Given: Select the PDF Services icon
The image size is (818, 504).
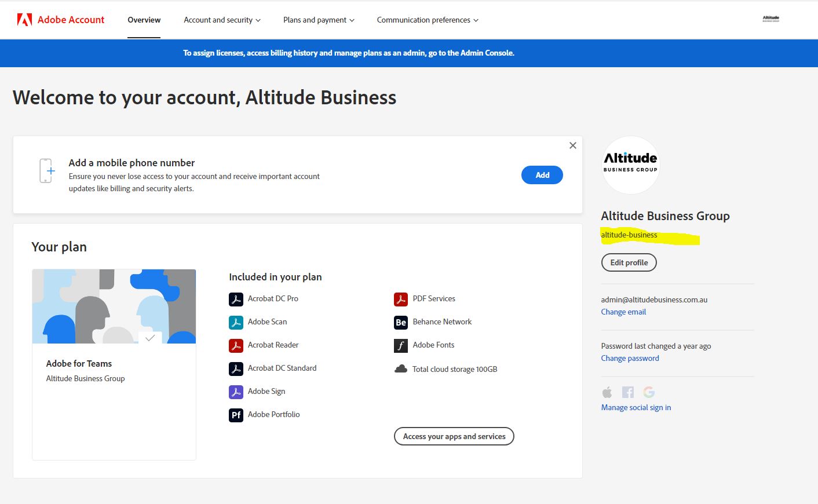Looking at the screenshot, I should [x=400, y=298].
